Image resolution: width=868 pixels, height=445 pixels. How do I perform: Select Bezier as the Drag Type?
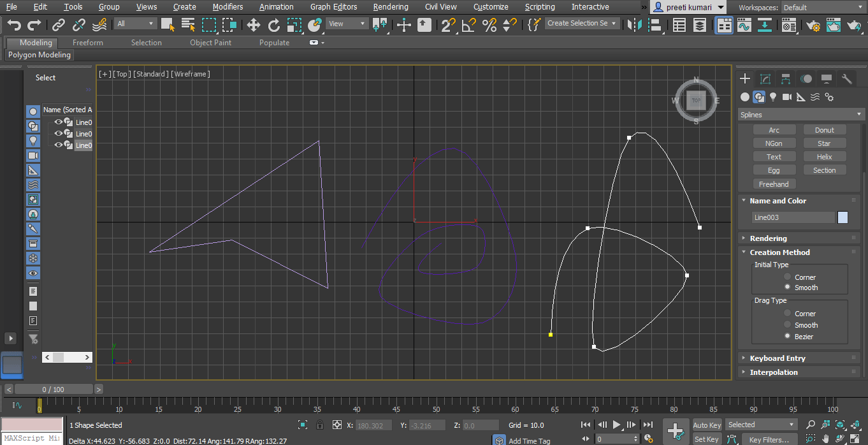[787, 336]
